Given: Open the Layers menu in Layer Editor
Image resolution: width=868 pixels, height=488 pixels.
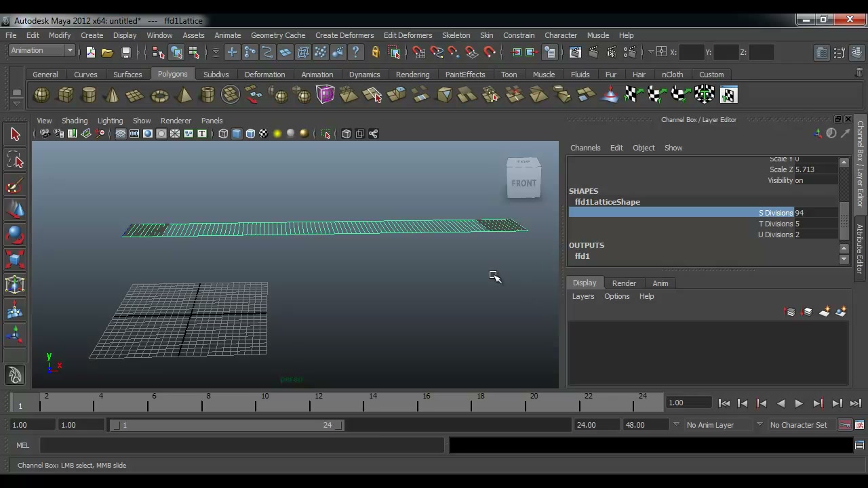Looking at the screenshot, I should 583,296.
